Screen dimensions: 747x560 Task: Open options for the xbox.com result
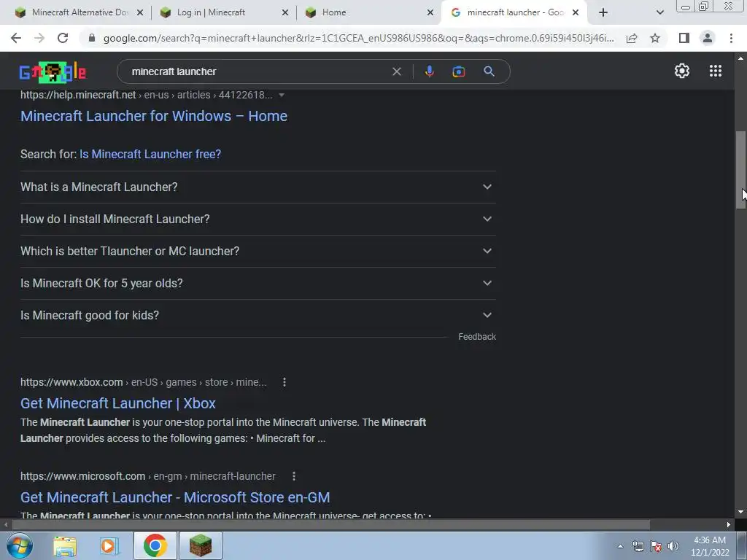point(285,382)
